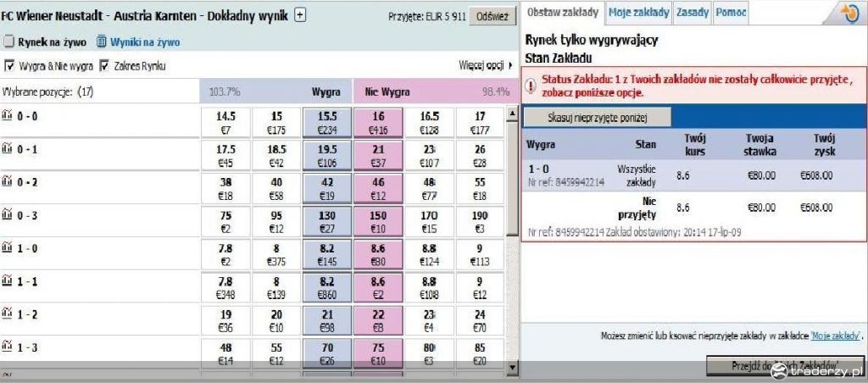Select 1 - 0 odds cell 8 €375
The image size is (868, 383).
[276, 254]
